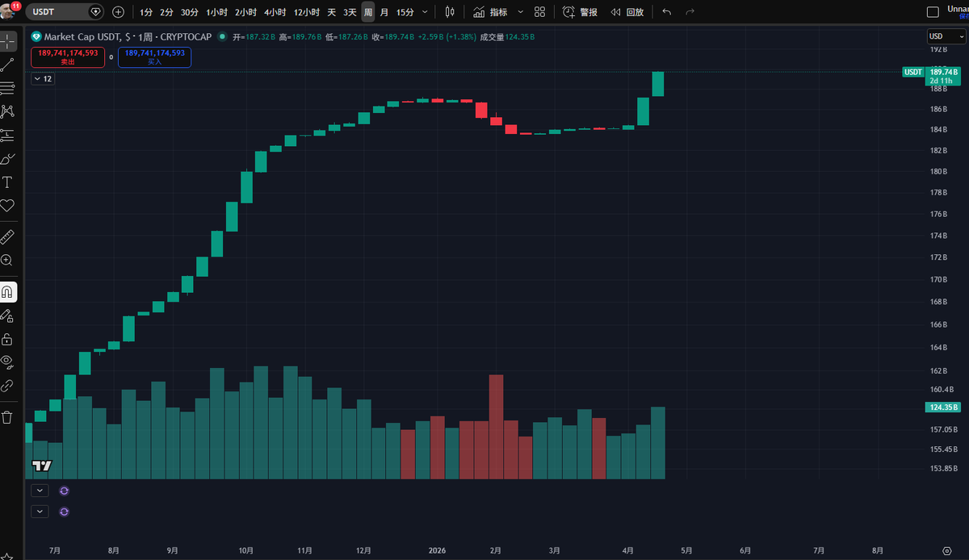Image resolution: width=969 pixels, height=560 pixels.
Task: Open the heart icons tool
Action: click(x=7, y=206)
